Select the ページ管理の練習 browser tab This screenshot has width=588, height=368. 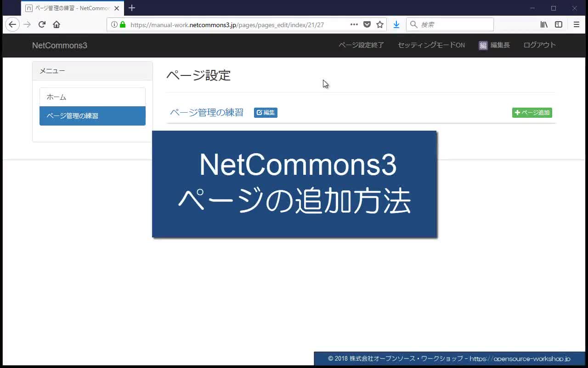click(73, 8)
